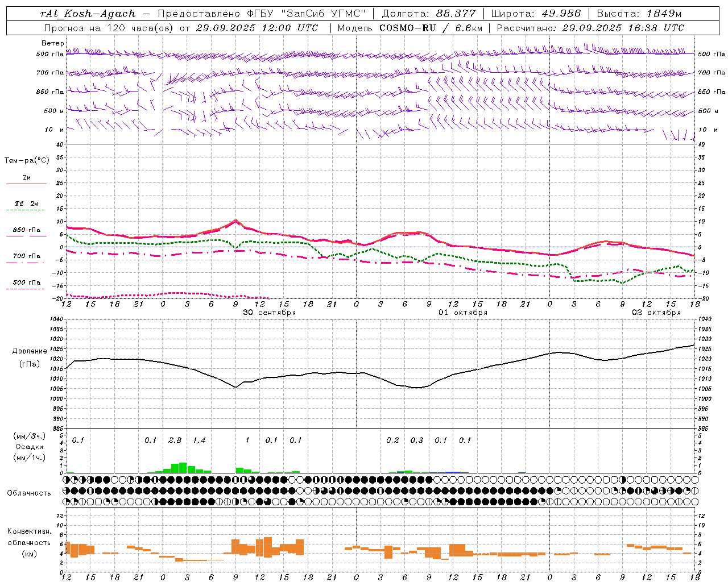Click the (мм/1ч.) units label

(29, 458)
